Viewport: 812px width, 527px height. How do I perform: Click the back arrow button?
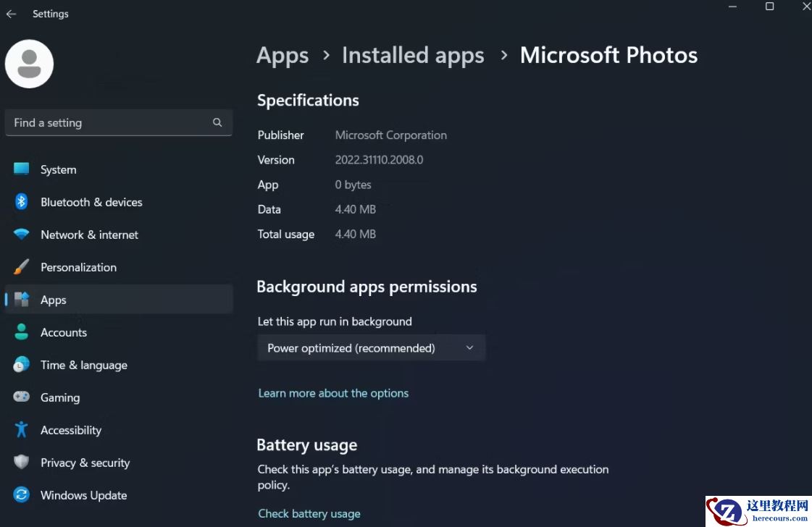[12, 13]
